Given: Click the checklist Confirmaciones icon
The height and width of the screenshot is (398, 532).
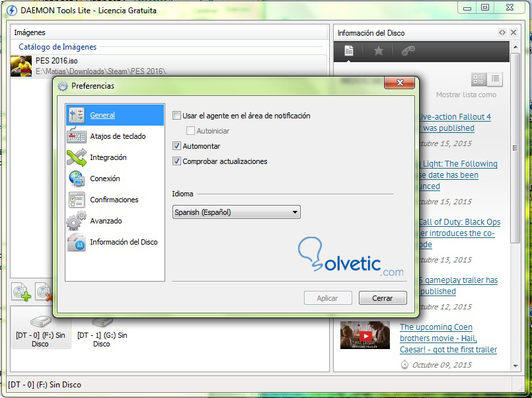Looking at the screenshot, I should point(77,200).
